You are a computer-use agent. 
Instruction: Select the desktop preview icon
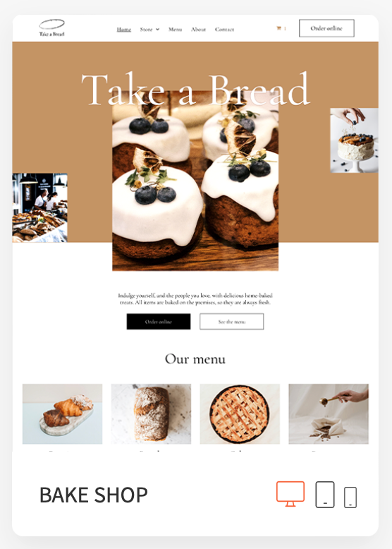click(x=290, y=494)
